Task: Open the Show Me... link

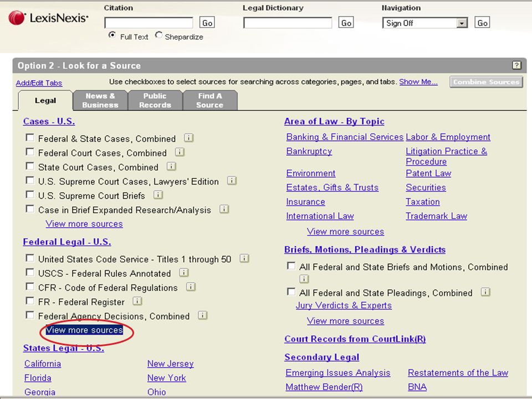Action: (x=418, y=82)
